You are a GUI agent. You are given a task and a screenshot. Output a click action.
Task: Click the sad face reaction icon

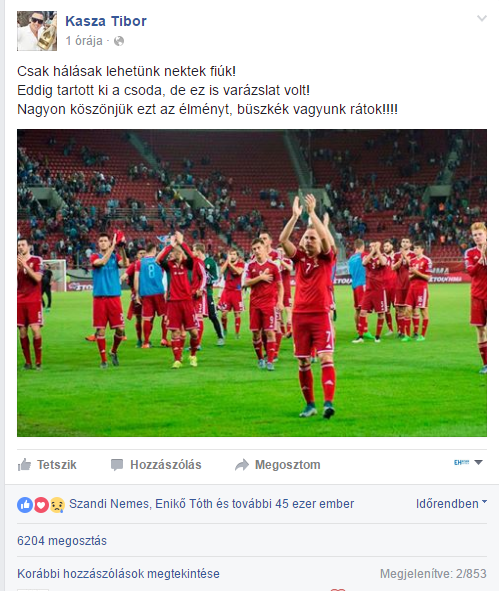(x=57, y=505)
